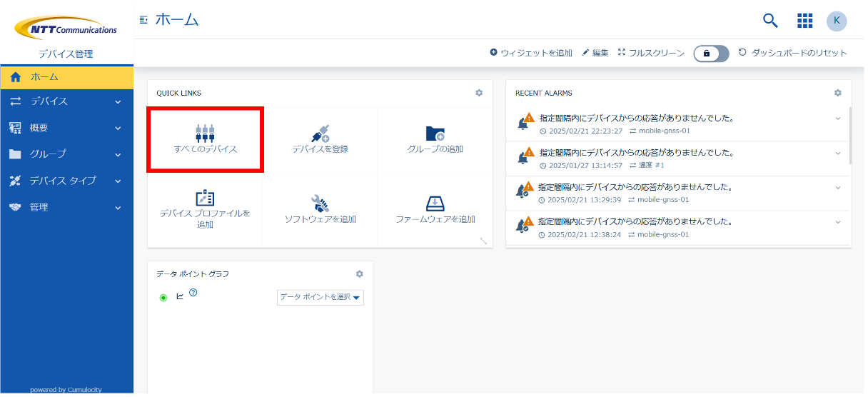This screenshot has height=397, width=868.
Task: Click alarm bell icon of 12:38:24 alarm
Action: 523,226
